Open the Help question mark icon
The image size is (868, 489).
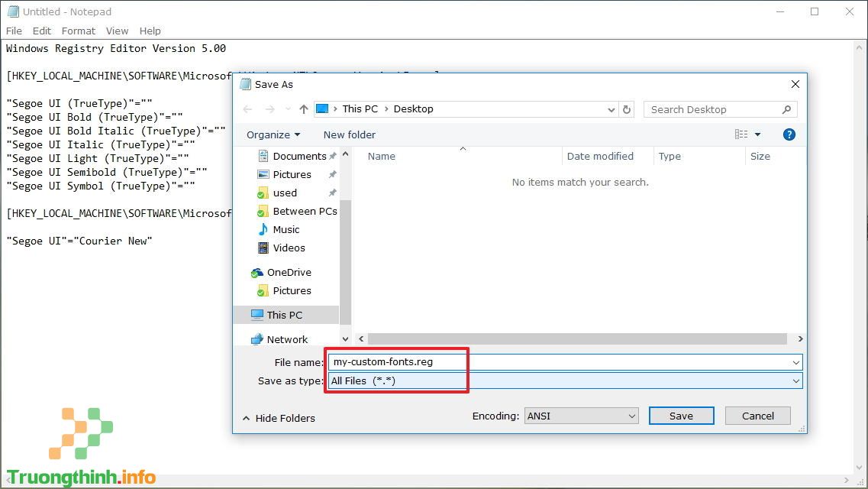pyautogui.click(x=789, y=134)
